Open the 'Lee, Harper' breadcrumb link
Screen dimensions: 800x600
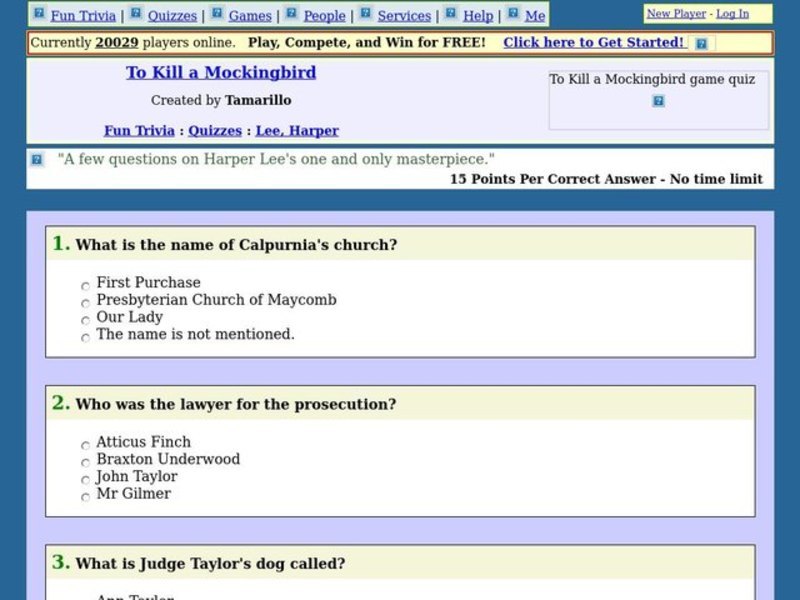(x=297, y=131)
